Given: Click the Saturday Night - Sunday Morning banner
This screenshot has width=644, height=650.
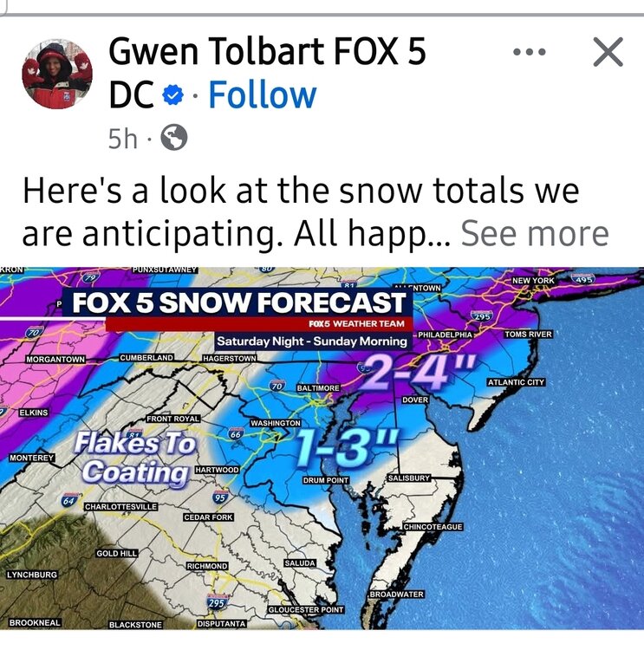Looking at the screenshot, I should pyautogui.click(x=311, y=341).
